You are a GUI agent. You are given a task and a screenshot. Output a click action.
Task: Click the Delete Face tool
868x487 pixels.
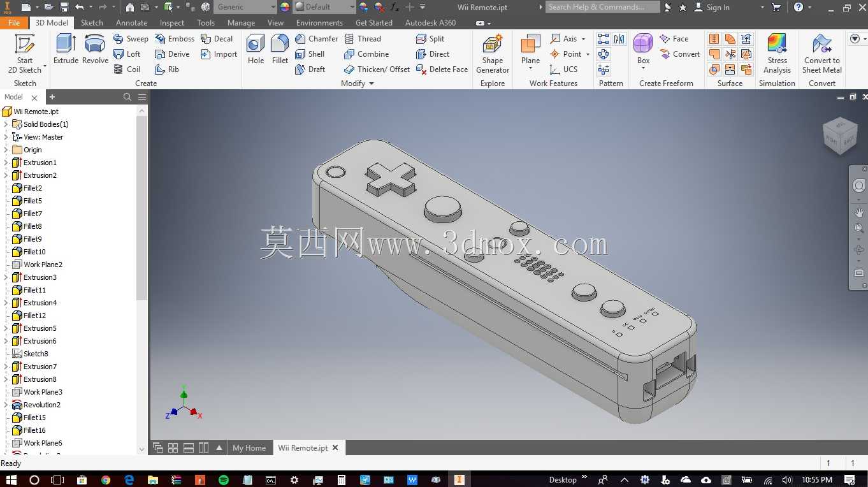click(442, 69)
